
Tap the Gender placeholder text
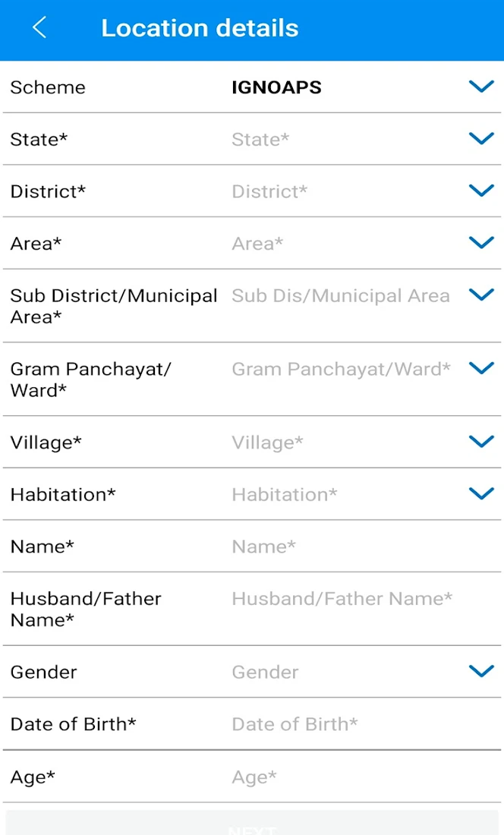click(265, 672)
